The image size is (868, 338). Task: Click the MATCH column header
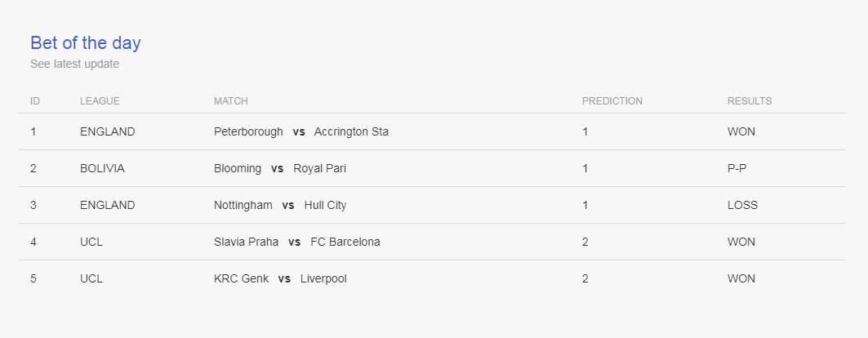tap(231, 101)
